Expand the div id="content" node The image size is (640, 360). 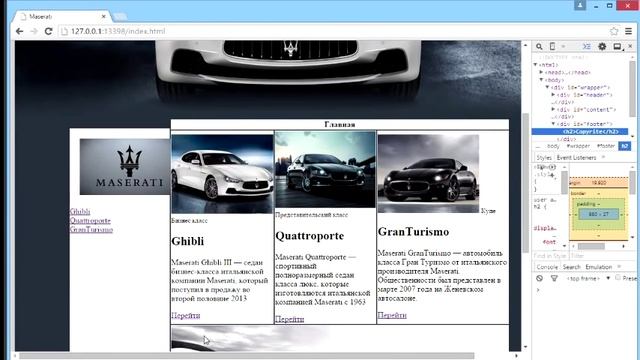[x=553, y=109]
